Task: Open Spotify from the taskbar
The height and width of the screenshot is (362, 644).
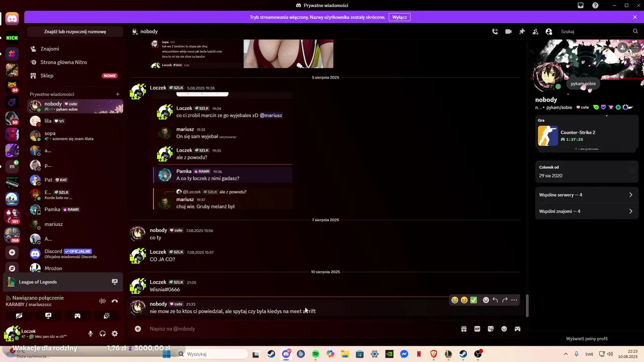Action: (x=315, y=354)
